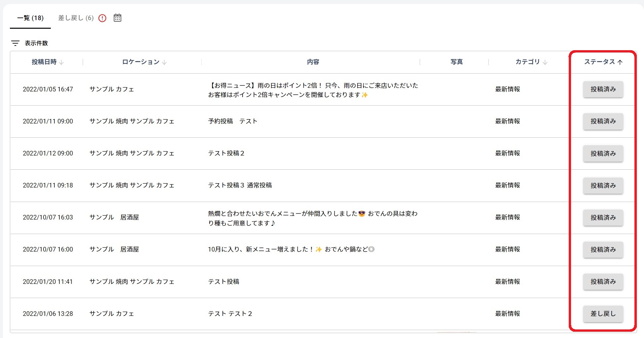The image size is (644, 338).
Task: Click 投稿済み button for 2022/01/05 16:47 post
Action: [x=603, y=89]
